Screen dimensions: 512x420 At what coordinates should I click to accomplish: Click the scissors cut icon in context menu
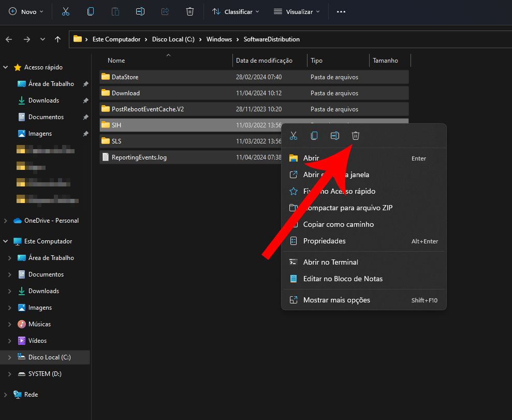[x=294, y=136]
